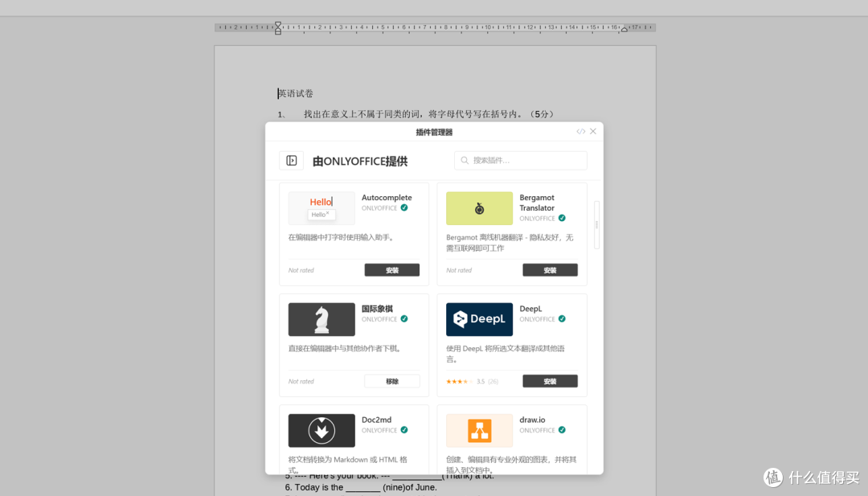The image size is (868, 496).
Task: Open the Doc2md plugin thumbnail
Action: coord(321,431)
